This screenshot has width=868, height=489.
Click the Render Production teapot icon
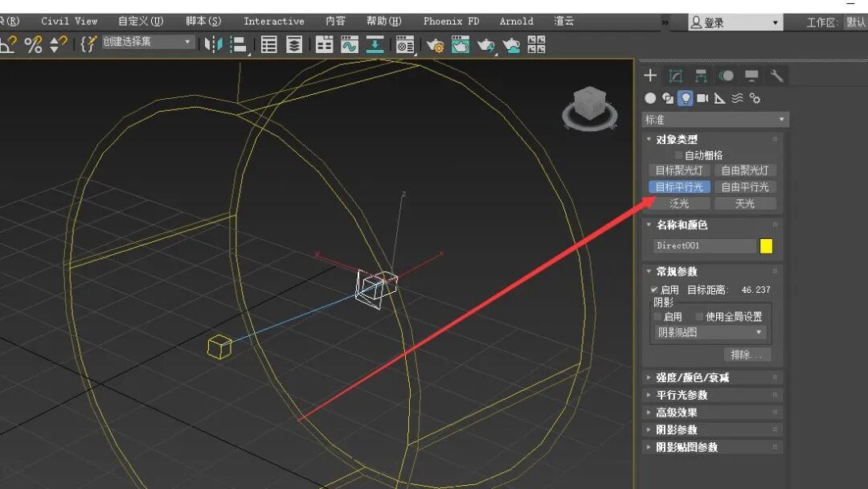pos(485,44)
